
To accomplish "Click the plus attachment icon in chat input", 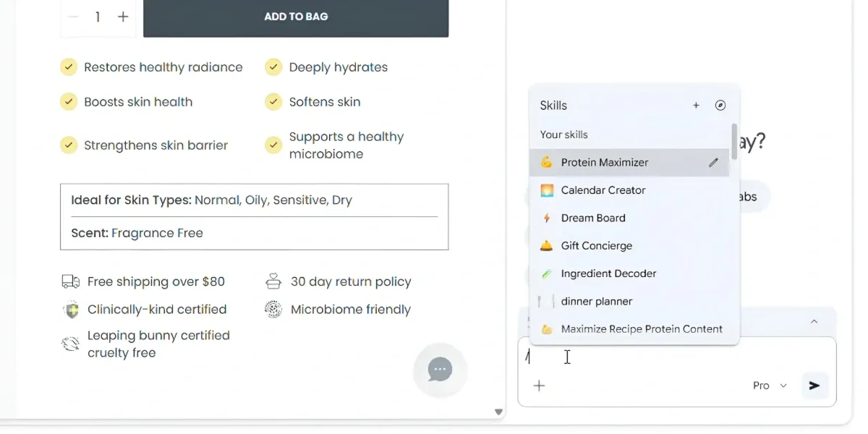I will pyautogui.click(x=539, y=386).
